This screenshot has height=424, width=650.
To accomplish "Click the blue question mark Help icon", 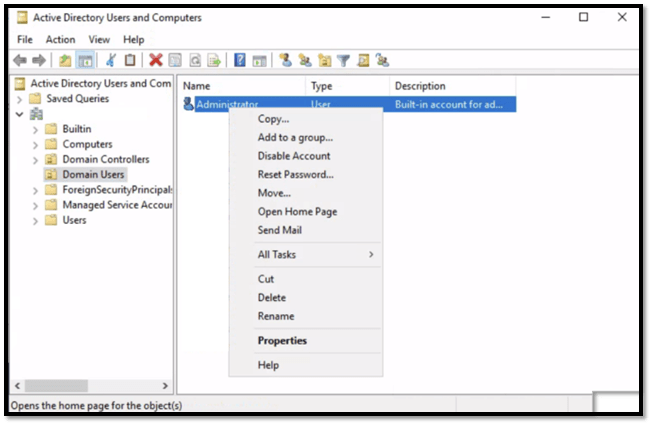I will click(240, 61).
